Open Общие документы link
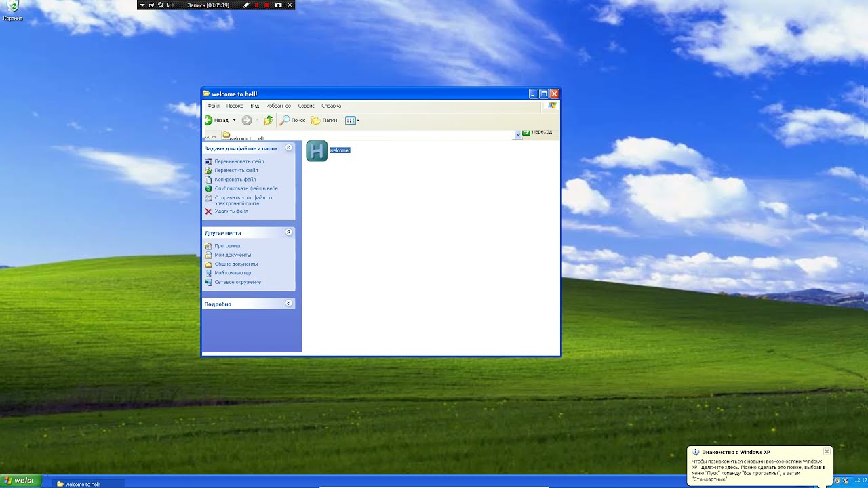Viewport: 868px width, 488px height. pyautogui.click(x=236, y=264)
